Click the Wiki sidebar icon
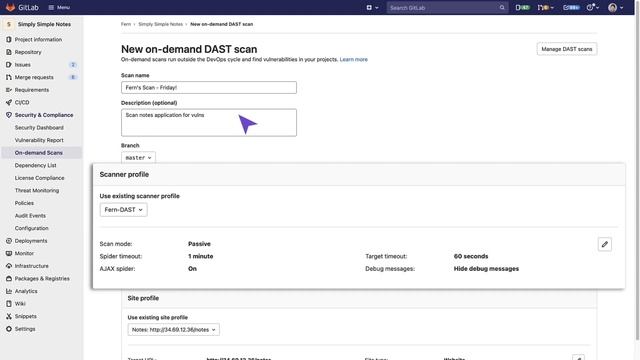 [x=9, y=304]
